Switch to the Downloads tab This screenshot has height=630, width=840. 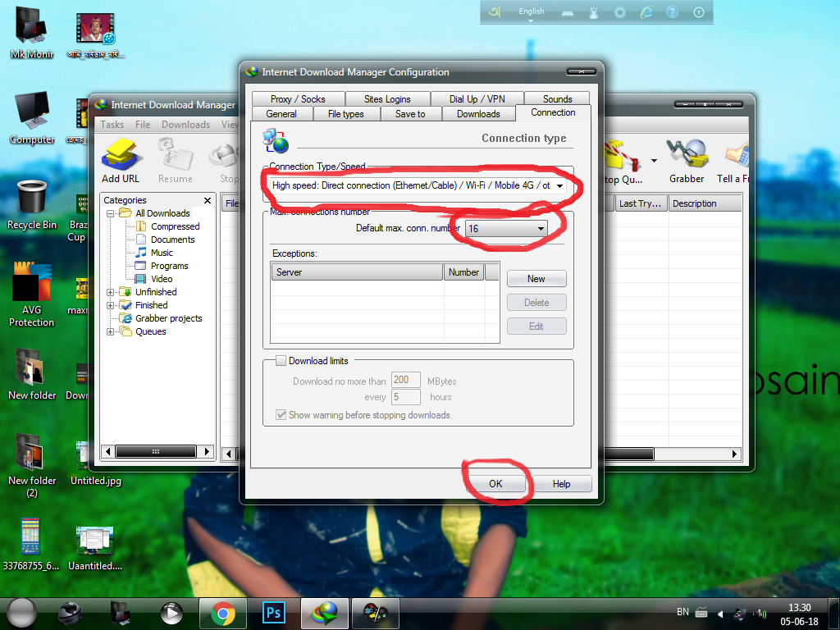478,114
